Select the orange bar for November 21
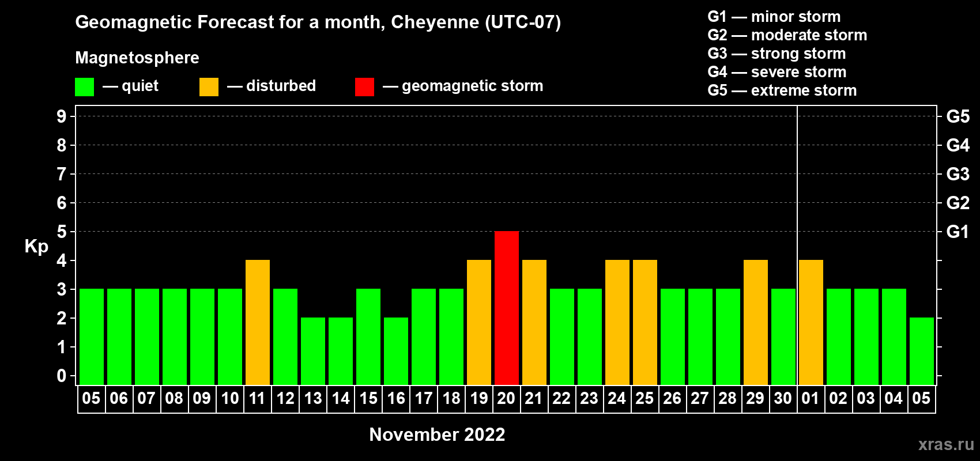This screenshot has width=980, height=461. pos(534,322)
